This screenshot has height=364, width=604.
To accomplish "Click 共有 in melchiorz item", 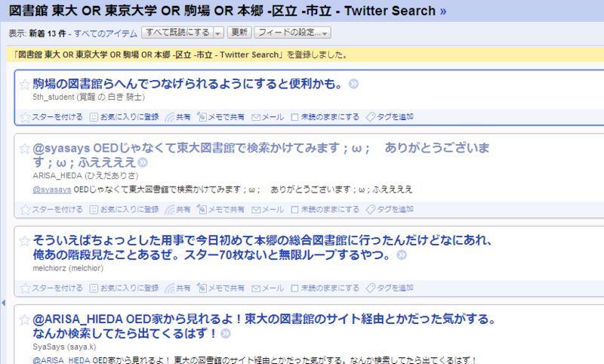I will coord(178,288).
